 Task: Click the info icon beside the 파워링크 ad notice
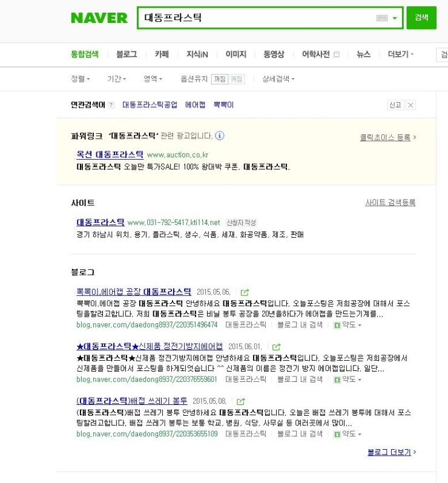tap(219, 136)
